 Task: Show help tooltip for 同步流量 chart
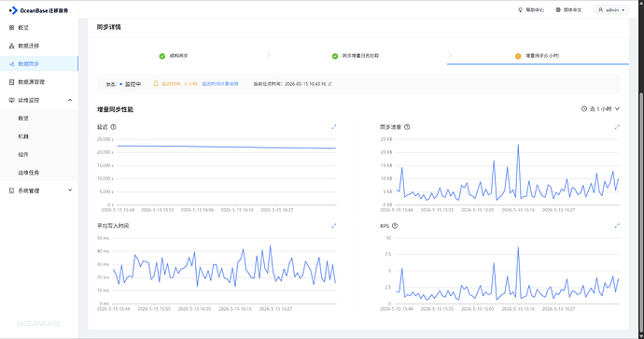coord(407,127)
